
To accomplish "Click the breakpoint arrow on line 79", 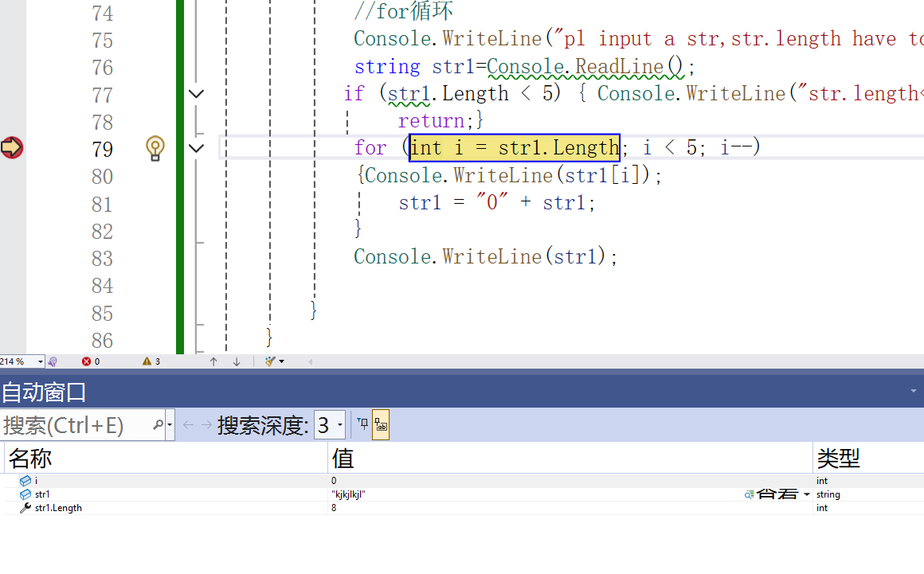I will click(12, 147).
